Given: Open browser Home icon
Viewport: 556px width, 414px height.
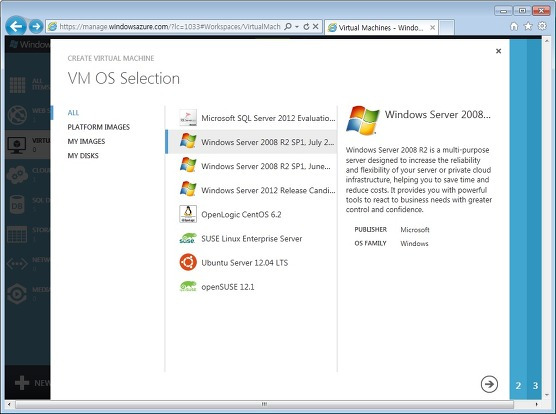Looking at the screenshot, I should point(514,27).
